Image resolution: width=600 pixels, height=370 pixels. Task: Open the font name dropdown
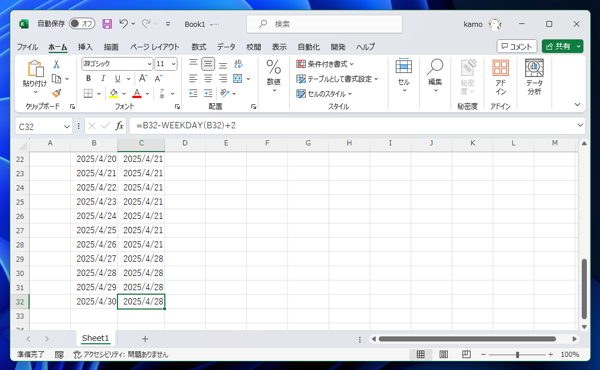[149, 64]
